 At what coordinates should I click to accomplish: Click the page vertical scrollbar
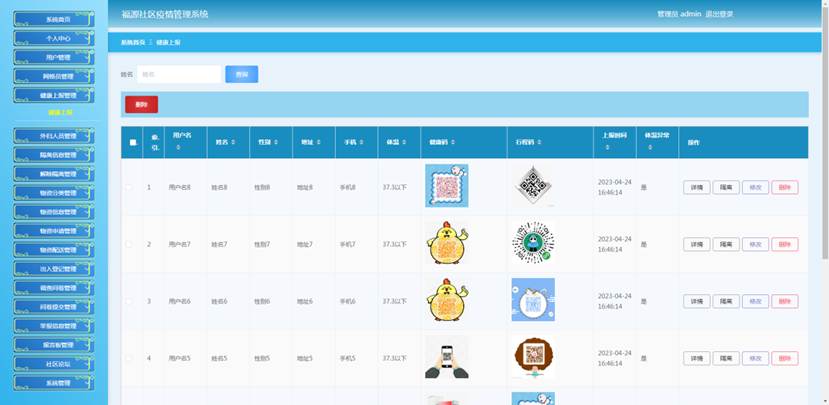[825, 132]
